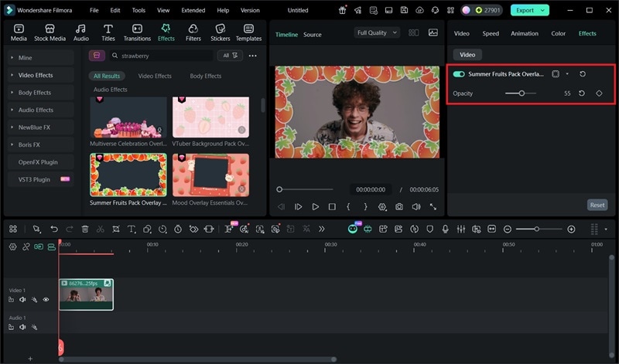Click the delete trash icon in timeline toolbar

click(85, 230)
